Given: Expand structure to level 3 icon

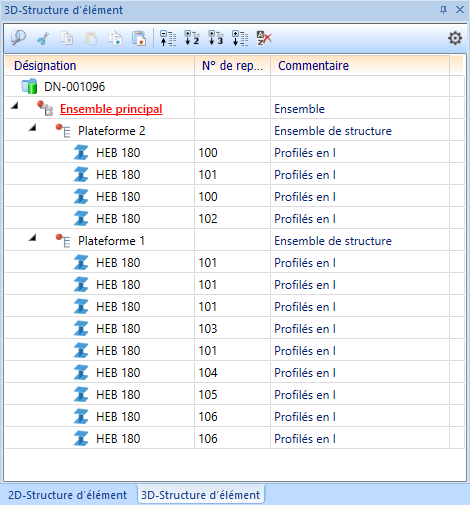Looking at the screenshot, I should point(216,38).
